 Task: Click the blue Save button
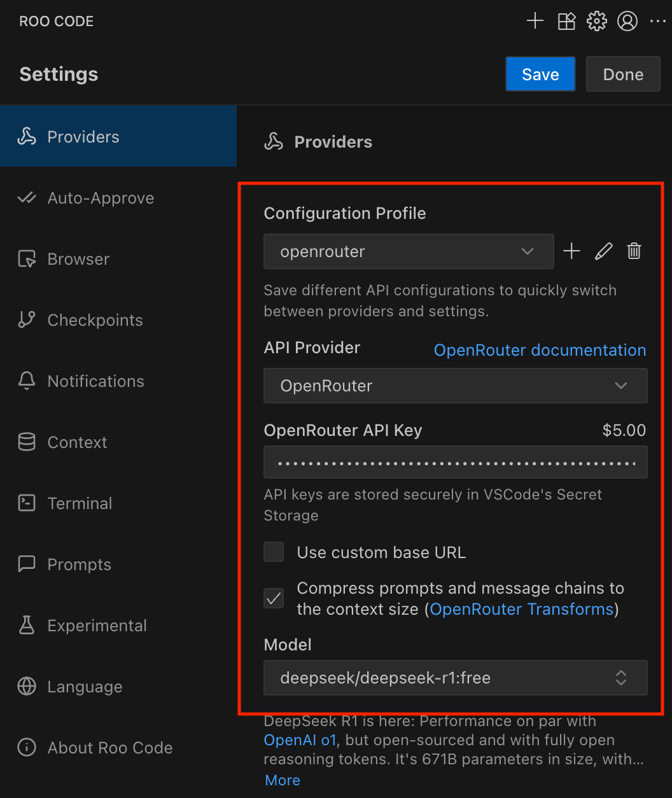pyautogui.click(x=540, y=74)
